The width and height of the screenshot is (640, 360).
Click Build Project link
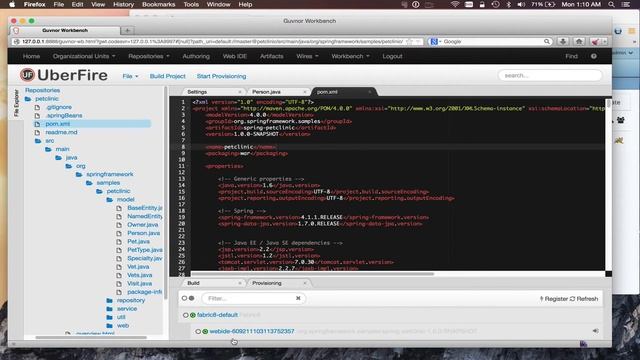coord(167,76)
